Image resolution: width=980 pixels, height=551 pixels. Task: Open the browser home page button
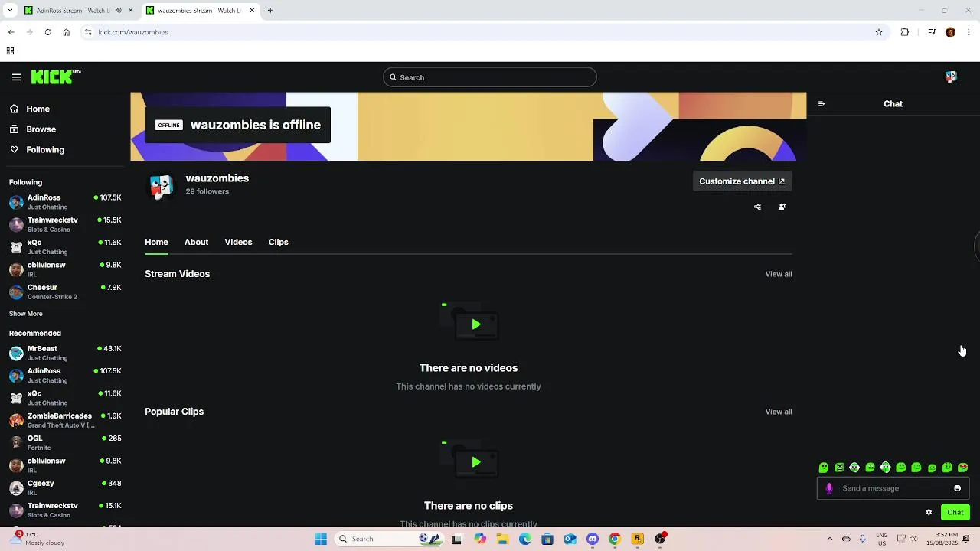67,32
